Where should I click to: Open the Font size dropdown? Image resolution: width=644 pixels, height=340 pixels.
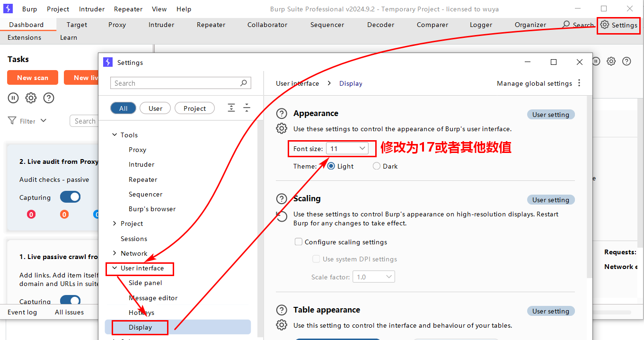tap(347, 148)
